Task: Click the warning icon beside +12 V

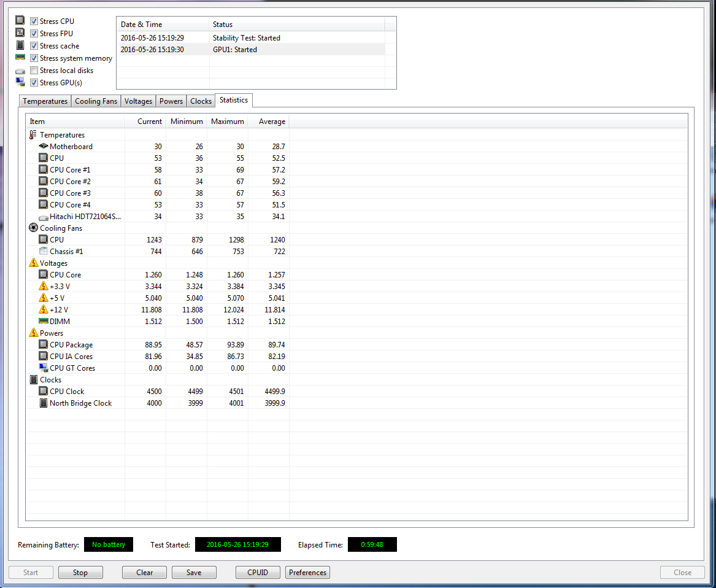Action: [44, 310]
